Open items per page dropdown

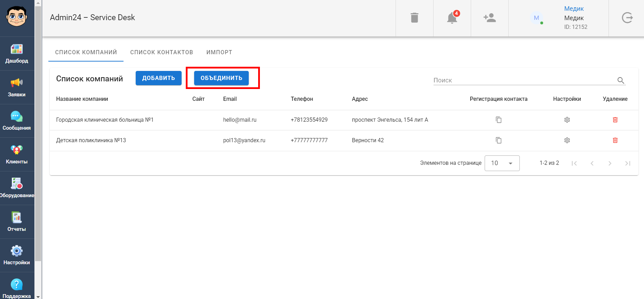pyautogui.click(x=502, y=163)
